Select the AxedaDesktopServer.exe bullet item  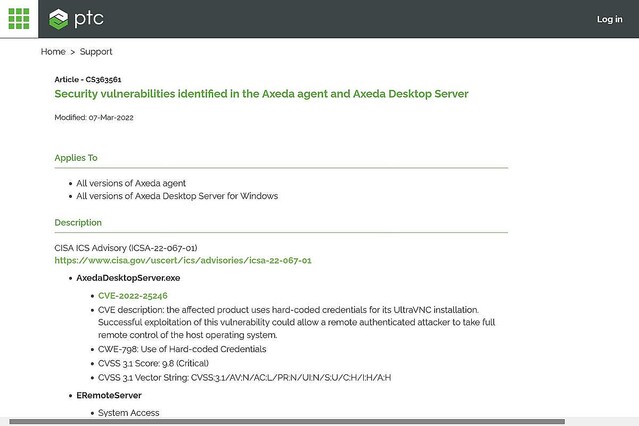pos(128,277)
